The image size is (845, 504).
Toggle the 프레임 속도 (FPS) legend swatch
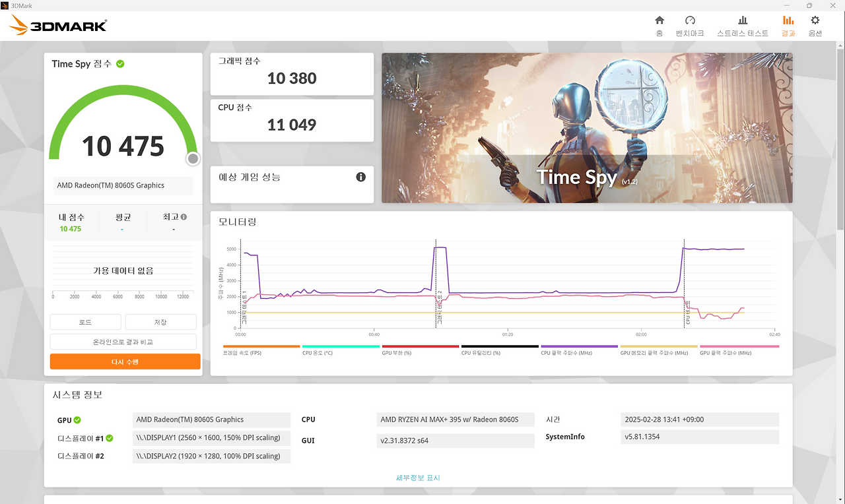[x=261, y=346]
